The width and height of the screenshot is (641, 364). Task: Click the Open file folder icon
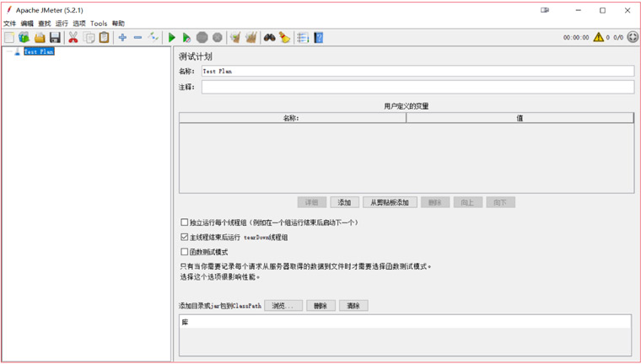tap(40, 38)
